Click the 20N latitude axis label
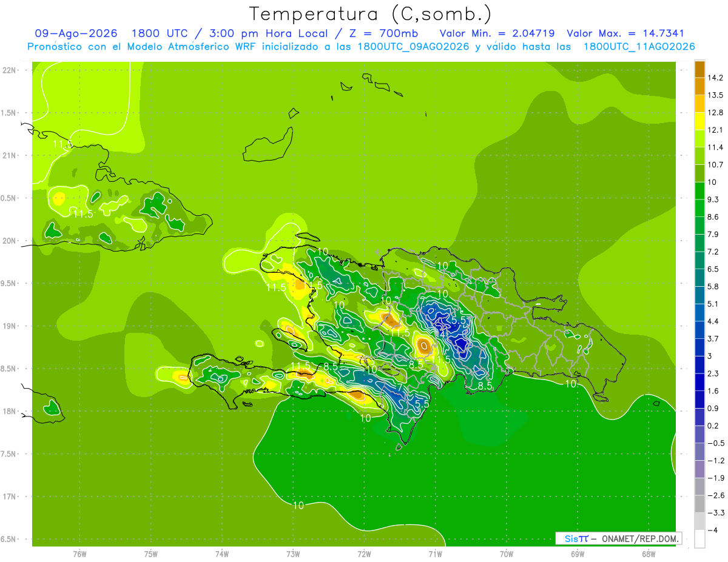Screen dimensions: 728x562 pos(9,241)
